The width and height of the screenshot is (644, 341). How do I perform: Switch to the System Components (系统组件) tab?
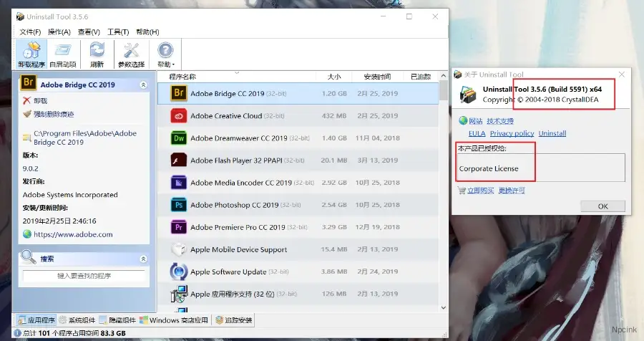click(77, 320)
